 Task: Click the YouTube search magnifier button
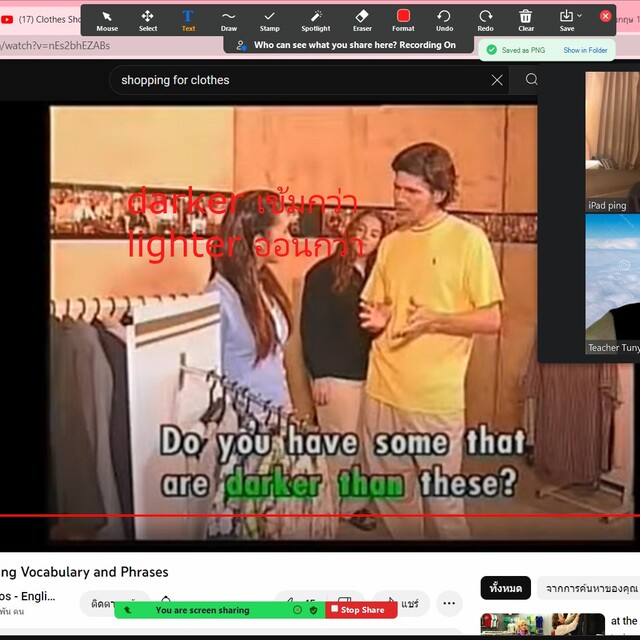(x=531, y=79)
